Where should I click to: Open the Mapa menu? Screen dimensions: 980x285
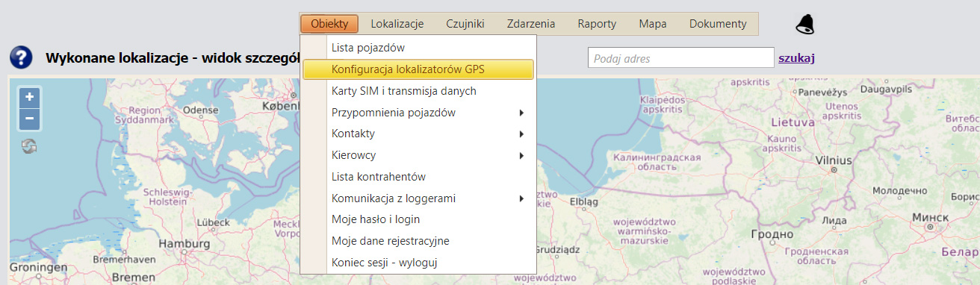653,24
